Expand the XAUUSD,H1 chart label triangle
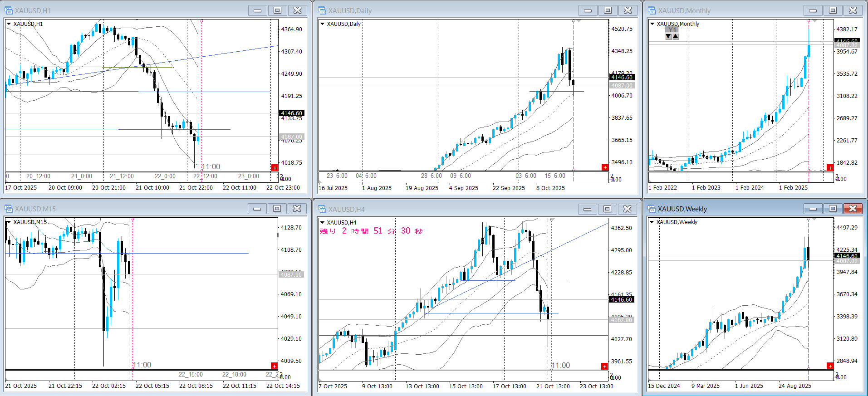 coord(9,24)
